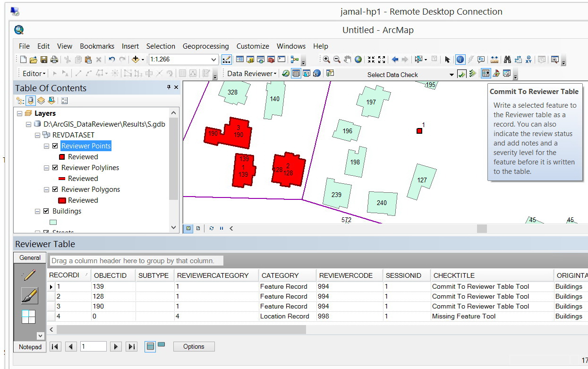
Task: Switch to the General tab
Action: coord(30,257)
